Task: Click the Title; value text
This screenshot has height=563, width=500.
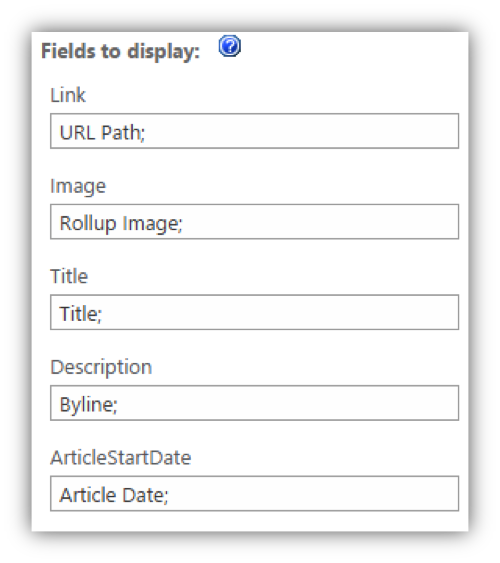Action: pos(81,314)
